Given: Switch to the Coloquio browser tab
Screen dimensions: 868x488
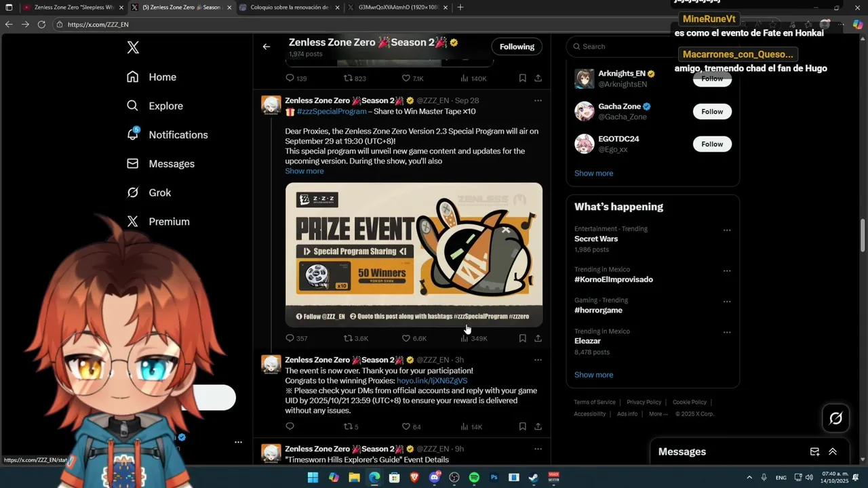Looking at the screenshot, I should pyautogui.click(x=288, y=7).
